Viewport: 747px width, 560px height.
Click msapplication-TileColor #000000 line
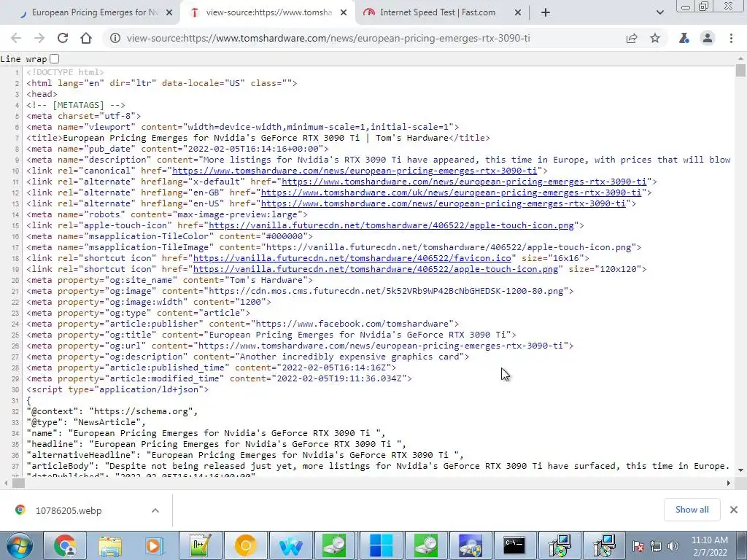coord(169,236)
